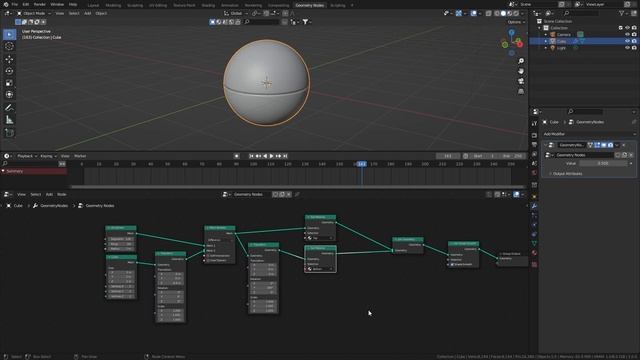Hide the Cube with its eye icon

627,41
